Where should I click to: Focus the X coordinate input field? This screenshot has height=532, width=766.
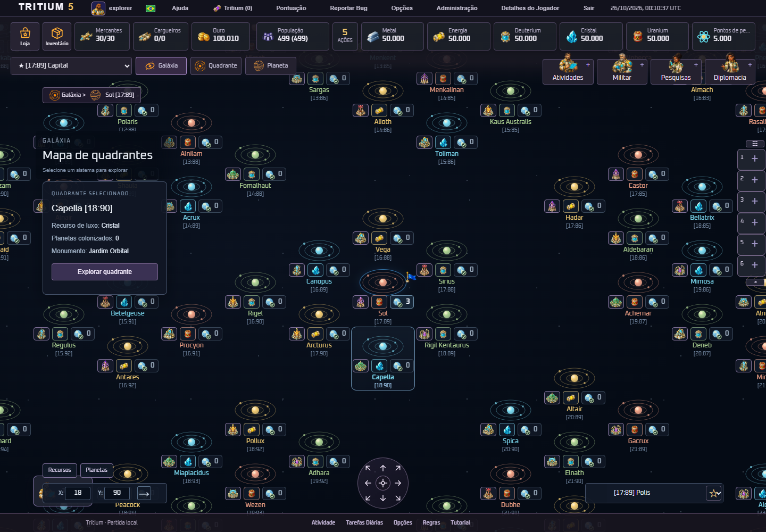click(x=78, y=493)
